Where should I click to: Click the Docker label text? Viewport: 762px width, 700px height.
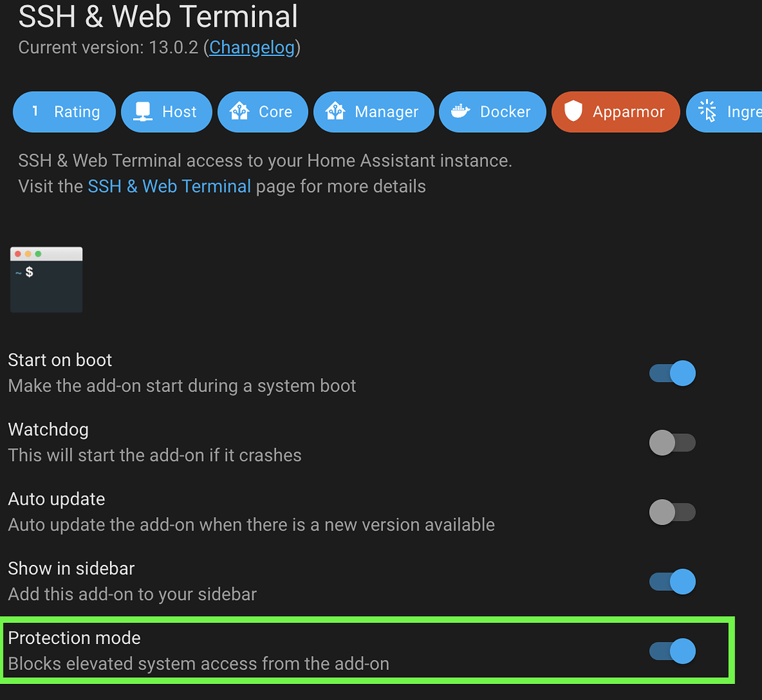pos(505,112)
